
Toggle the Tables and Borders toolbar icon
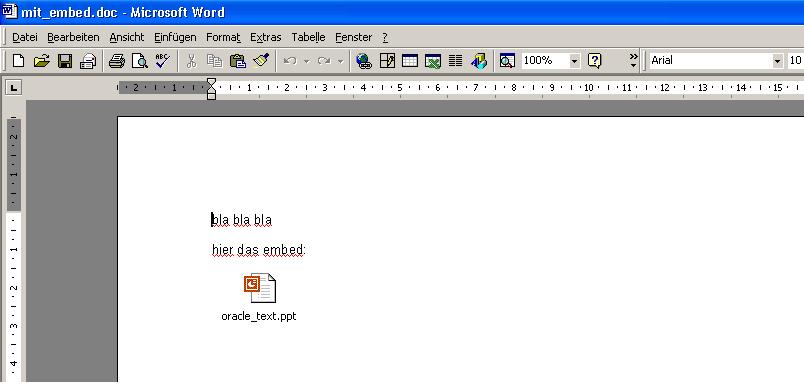point(387,61)
